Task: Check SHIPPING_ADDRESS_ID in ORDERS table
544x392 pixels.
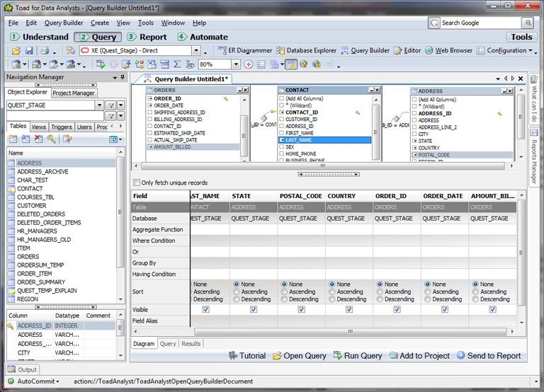Action: click(150, 113)
